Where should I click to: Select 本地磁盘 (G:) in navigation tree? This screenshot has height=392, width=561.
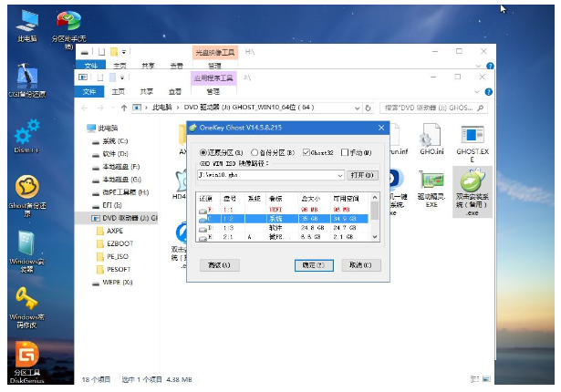(x=117, y=180)
